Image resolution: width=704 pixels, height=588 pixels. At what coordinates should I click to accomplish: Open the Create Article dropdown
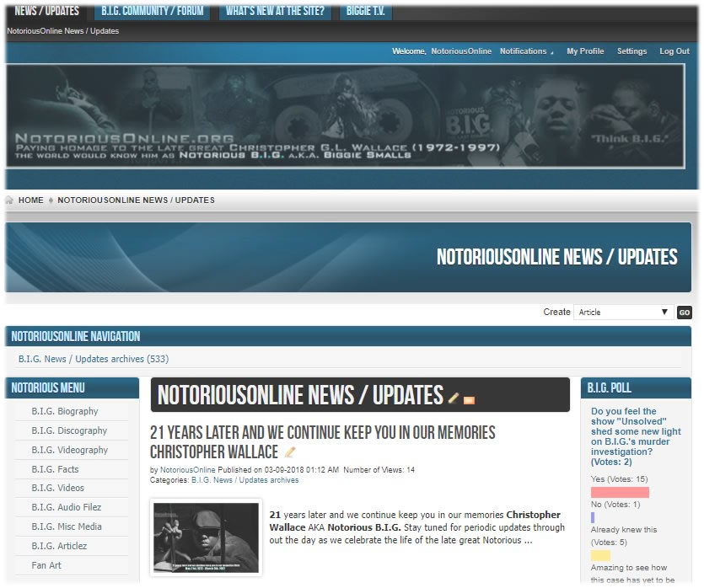tap(623, 313)
